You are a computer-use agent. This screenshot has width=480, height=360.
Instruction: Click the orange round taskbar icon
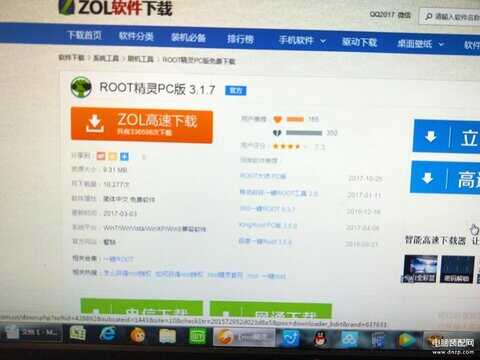point(138,335)
